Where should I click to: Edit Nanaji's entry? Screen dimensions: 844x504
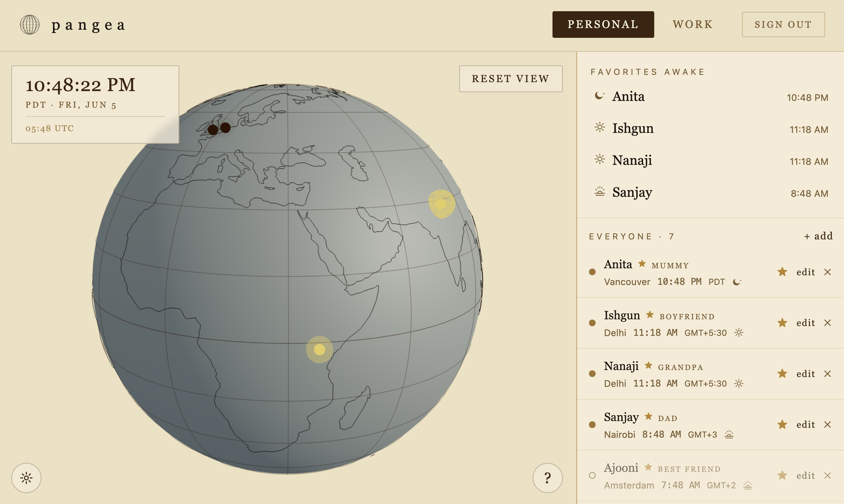coord(806,374)
